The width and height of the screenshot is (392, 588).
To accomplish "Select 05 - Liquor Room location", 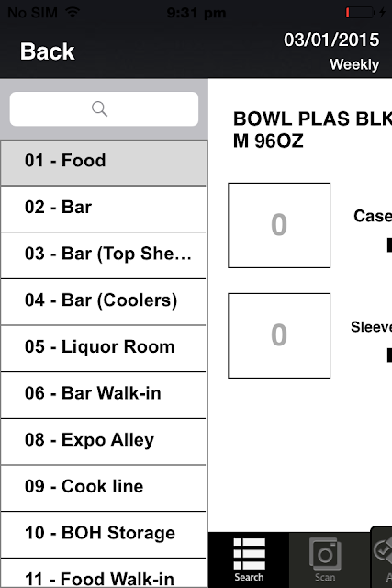I will (x=104, y=348).
